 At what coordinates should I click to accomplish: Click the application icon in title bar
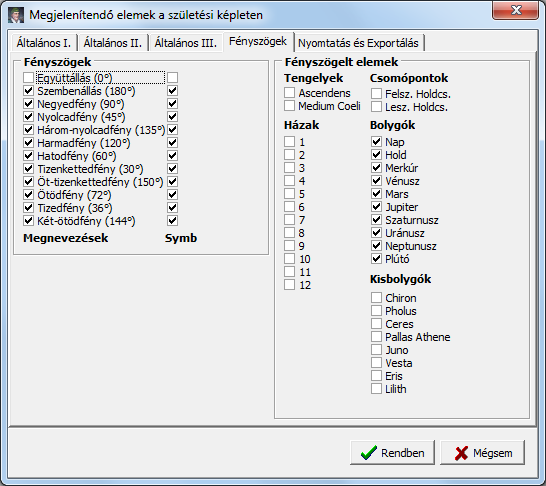coord(16,15)
